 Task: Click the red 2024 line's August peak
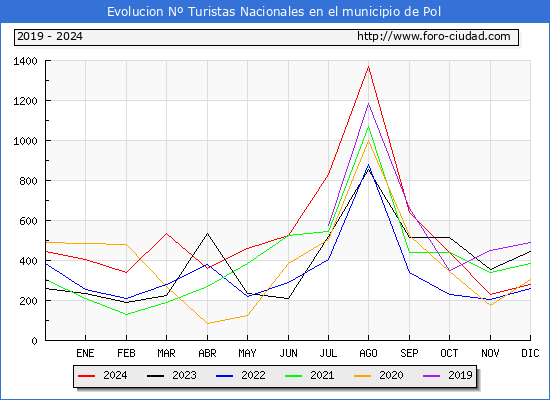[368, 67]
